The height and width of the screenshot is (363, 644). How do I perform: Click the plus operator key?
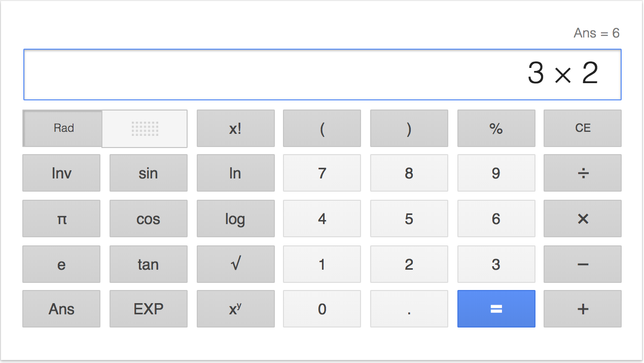click(582, 309)
